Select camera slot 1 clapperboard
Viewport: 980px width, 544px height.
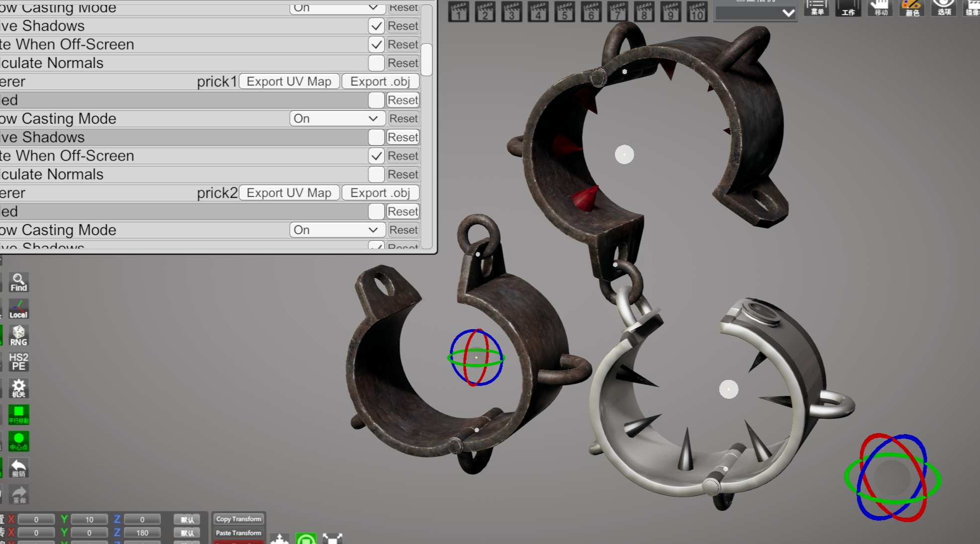[458, 12]
